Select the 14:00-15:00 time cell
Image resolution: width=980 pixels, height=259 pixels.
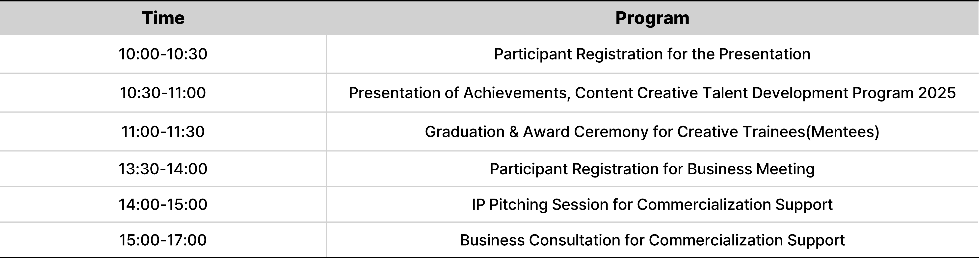tap(163, 205)
